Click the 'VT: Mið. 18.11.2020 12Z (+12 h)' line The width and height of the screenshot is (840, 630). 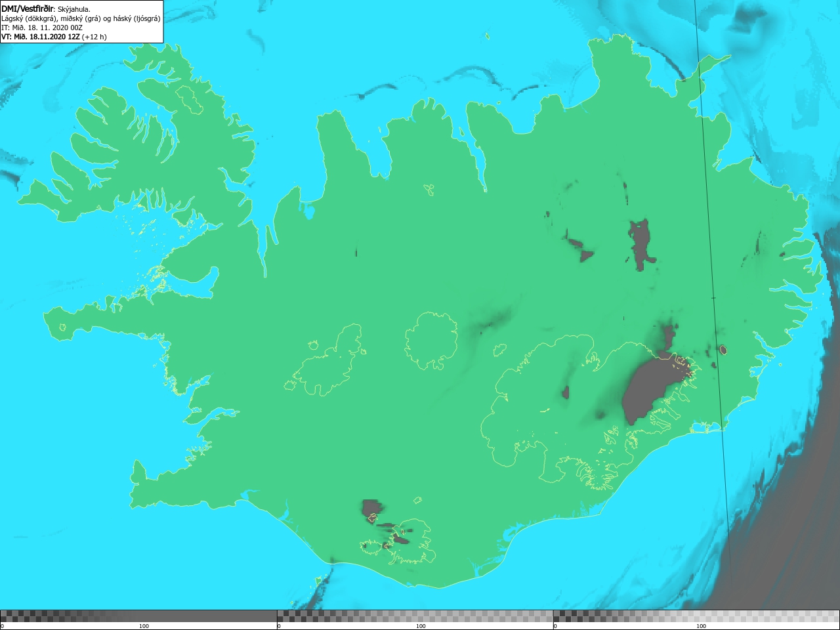coord(54,37)
